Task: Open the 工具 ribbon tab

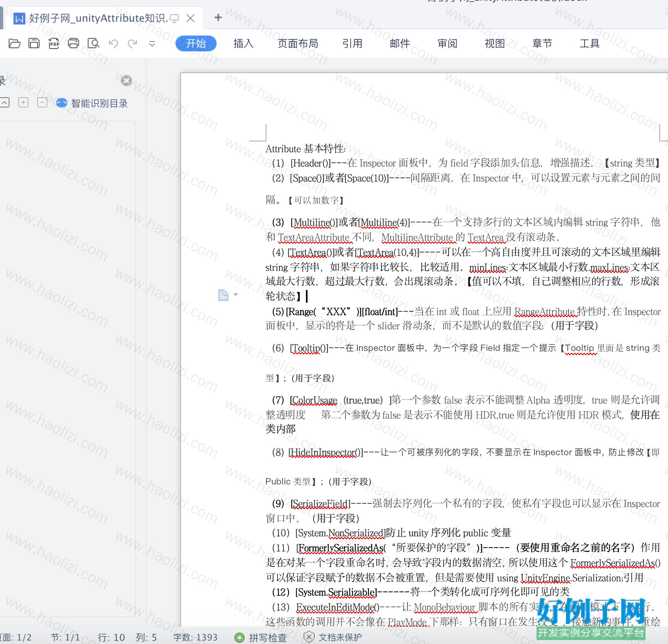Action: pos(590,43)
